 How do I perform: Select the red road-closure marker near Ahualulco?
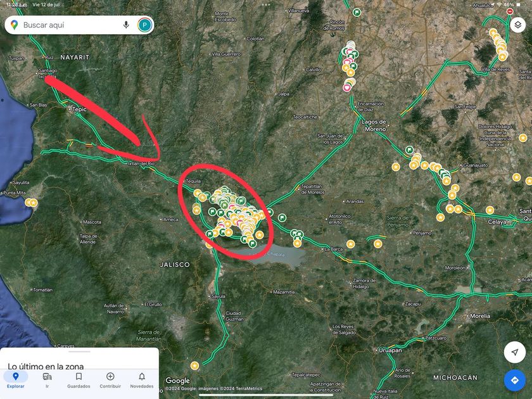[510, 11]
